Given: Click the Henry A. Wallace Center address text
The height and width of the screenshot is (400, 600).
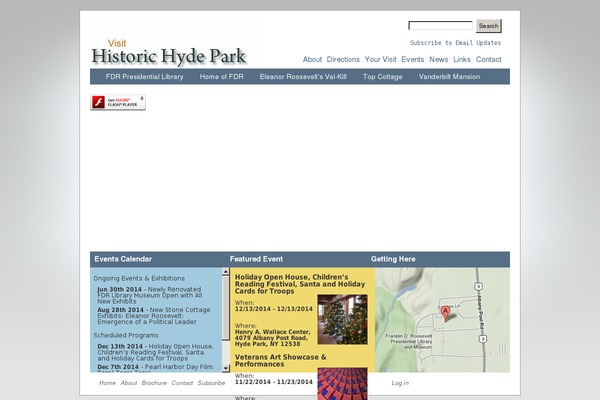Looking at the screenshot, I should tap(272, 338).
